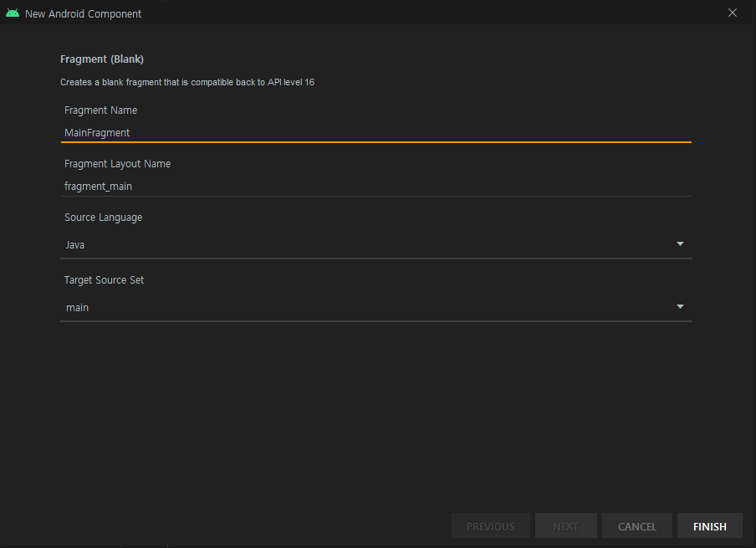
Task: Click the Finish button
Action: click(x=710, y=525)
